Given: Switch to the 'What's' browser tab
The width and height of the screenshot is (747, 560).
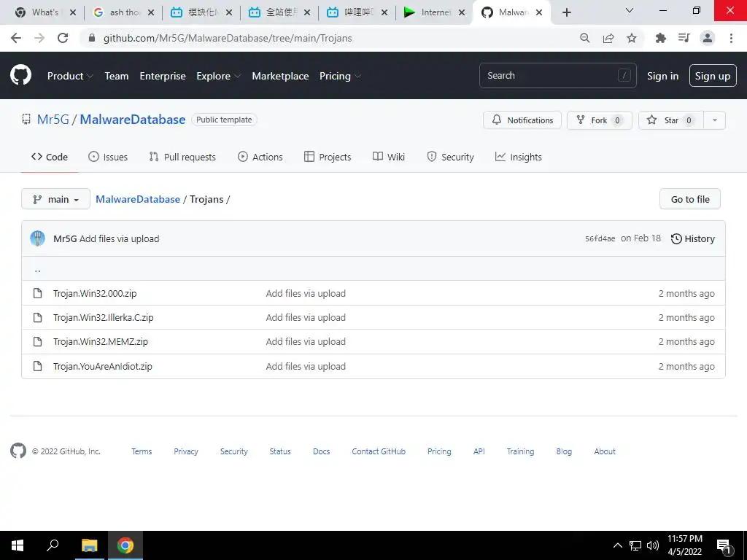Looking at the screenshot, I should click(x=43, y=12).
